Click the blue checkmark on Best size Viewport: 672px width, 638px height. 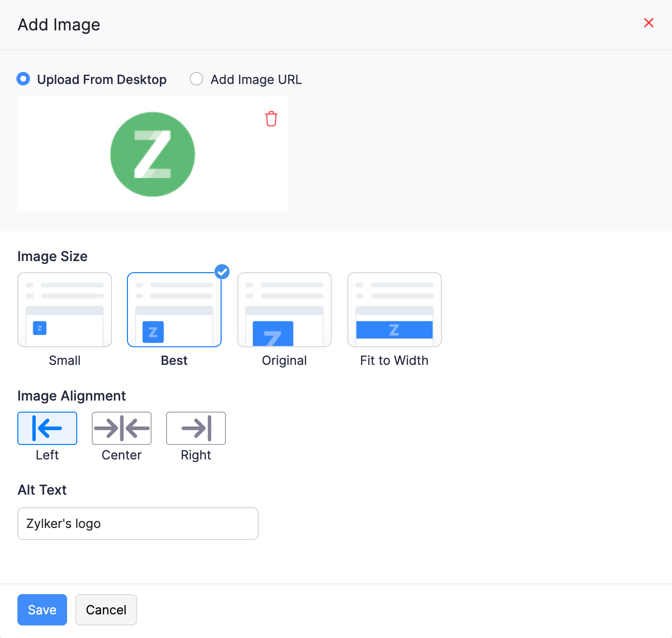tap(222, 272)
